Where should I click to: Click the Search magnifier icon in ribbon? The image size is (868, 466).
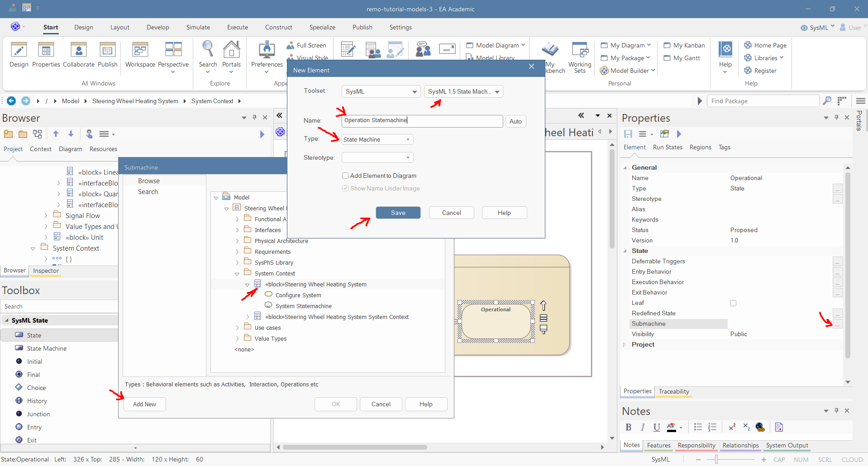point(208,50)
